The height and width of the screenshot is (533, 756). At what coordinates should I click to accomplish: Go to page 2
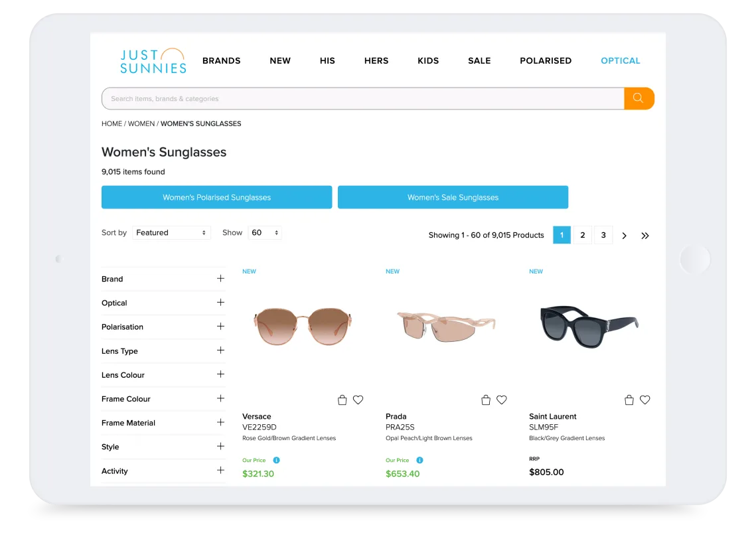582,235
